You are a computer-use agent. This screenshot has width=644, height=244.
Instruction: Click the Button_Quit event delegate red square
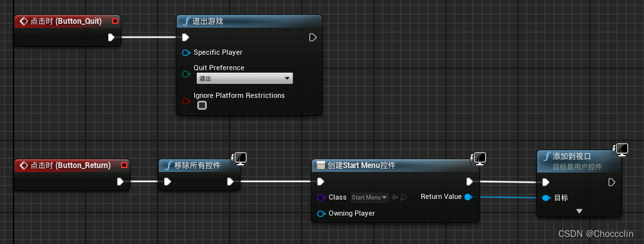115,21
